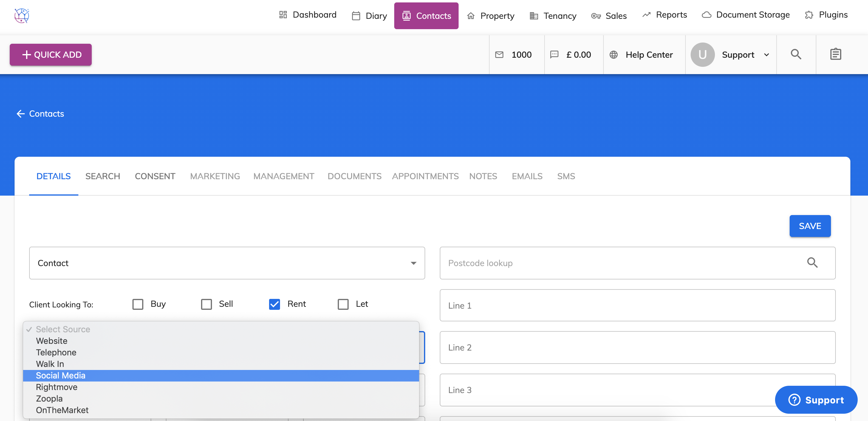Viewport: 868px width, 421px height.
Task: Click the app logo icon
Action: [22, 15]
